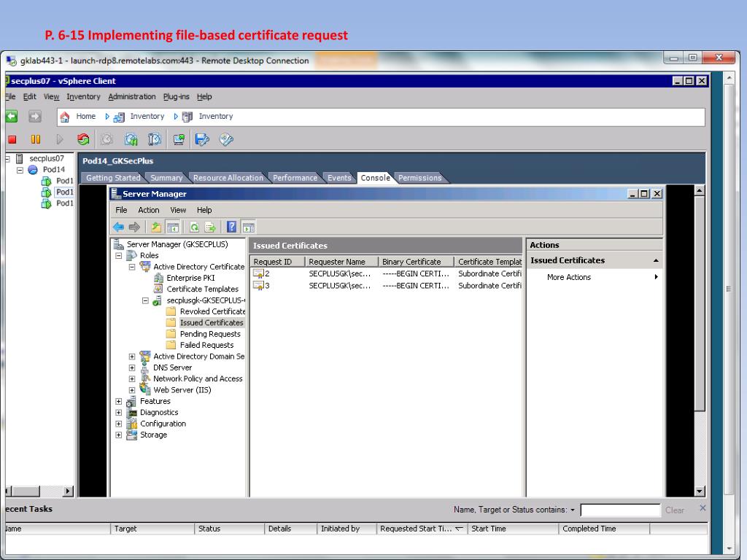747x560 pixels.
Task: Power off the VM with the red stop icon
Action: pos(12,139)
